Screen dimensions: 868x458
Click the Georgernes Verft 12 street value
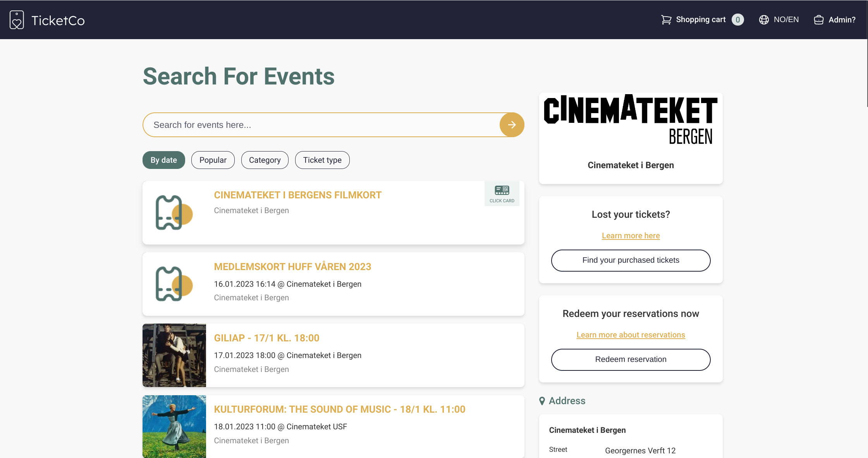coord(640,451)
